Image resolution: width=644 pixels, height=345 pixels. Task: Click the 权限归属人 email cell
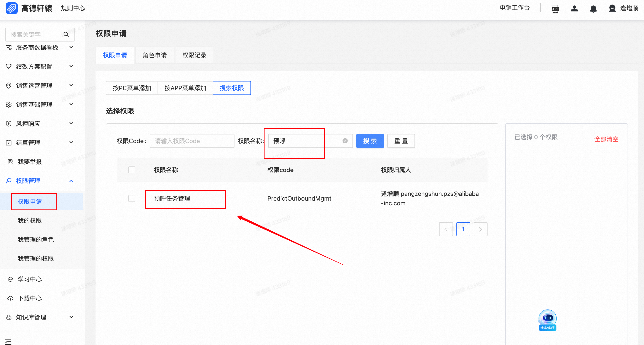tap(430, 198)
